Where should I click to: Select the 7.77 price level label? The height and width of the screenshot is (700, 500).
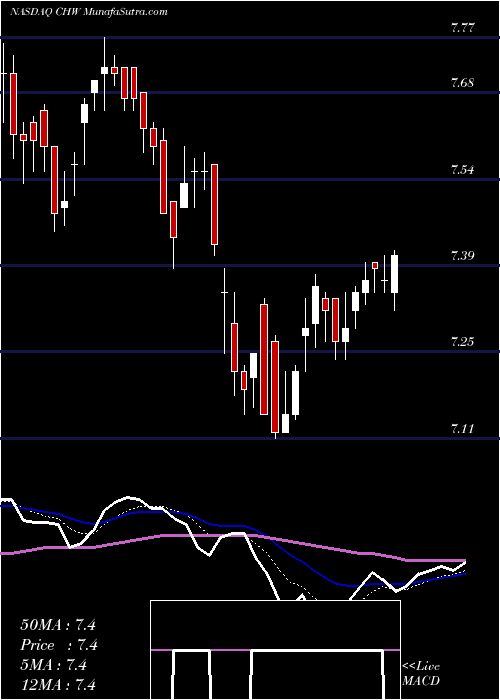(463, 28)
